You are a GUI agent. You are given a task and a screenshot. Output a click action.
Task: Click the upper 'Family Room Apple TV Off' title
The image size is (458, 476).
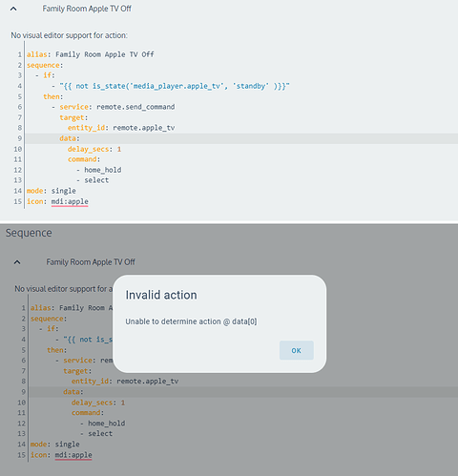tap(87, 9)
